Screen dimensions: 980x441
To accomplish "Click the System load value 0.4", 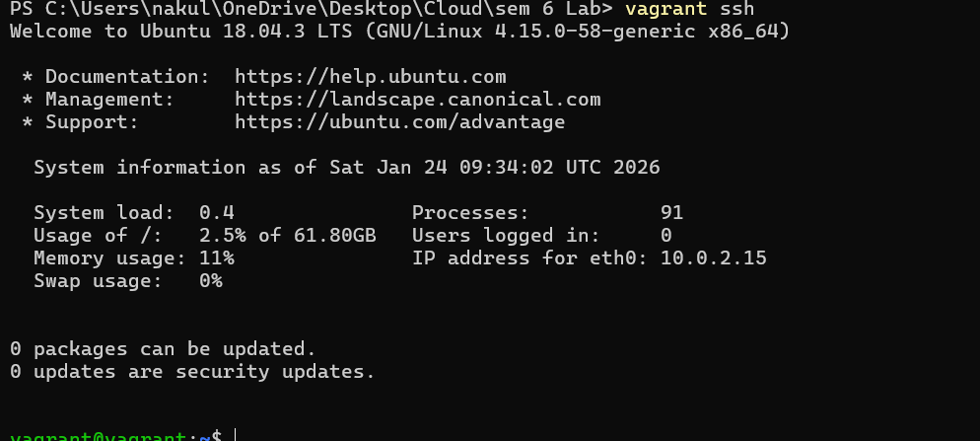I will pyautogui.click(x=216, y=213).
